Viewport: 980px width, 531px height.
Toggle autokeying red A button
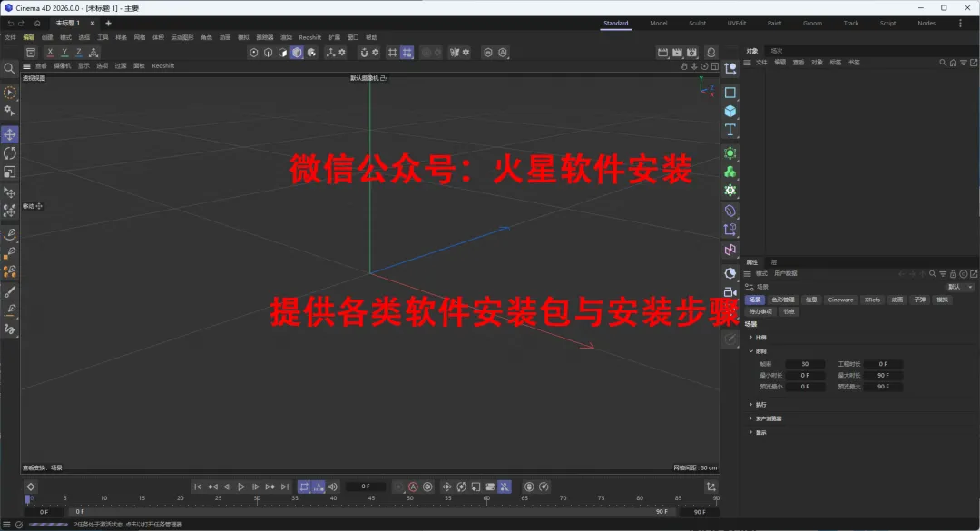click(413, 487)
